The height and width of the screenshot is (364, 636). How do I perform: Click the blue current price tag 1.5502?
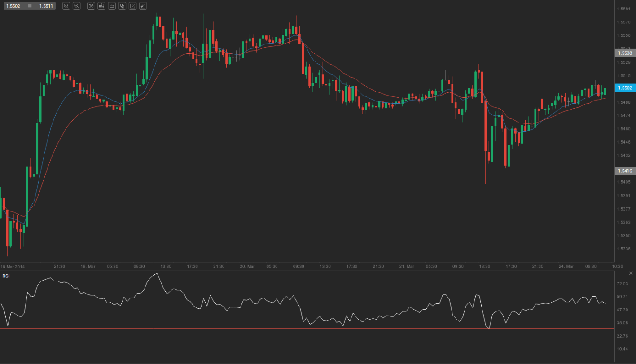(x=625, y=88)
